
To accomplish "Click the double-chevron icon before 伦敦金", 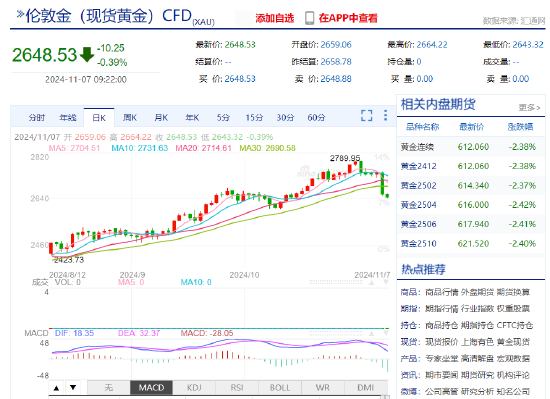I will [20, 14].
